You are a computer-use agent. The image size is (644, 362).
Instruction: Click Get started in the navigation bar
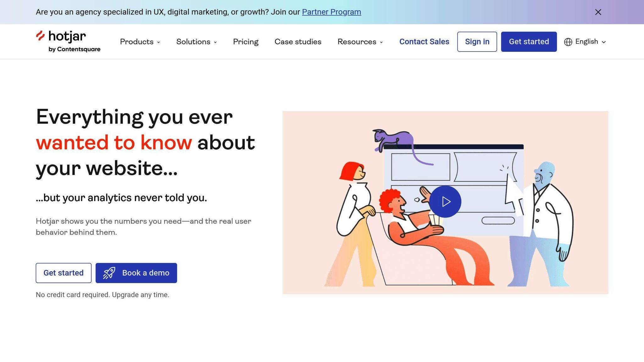(529, 42)
